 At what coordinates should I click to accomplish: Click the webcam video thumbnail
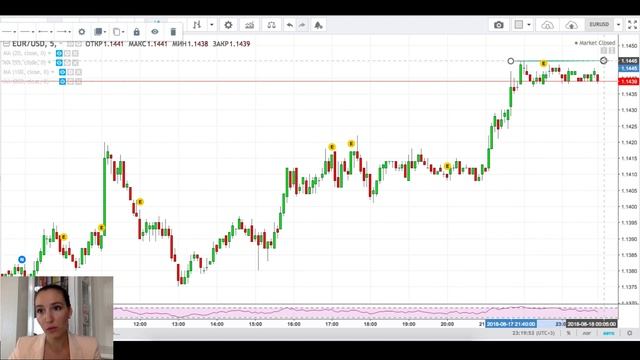[x=57, y=318]
